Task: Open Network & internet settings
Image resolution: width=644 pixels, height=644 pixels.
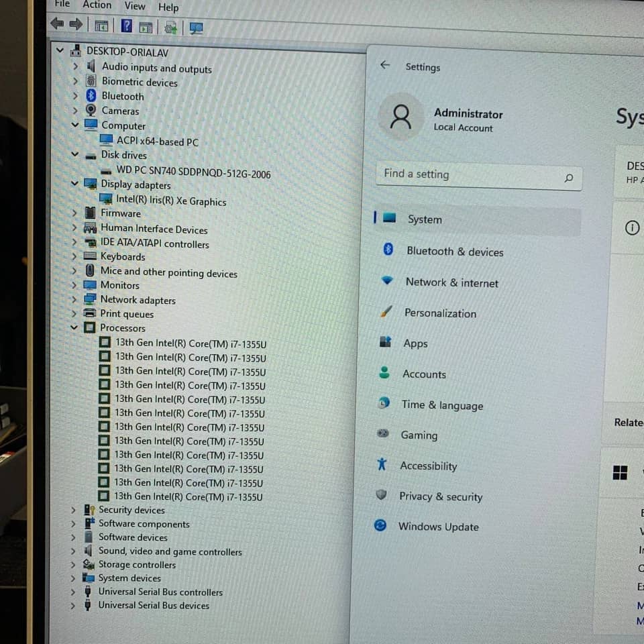Action: 451,282
